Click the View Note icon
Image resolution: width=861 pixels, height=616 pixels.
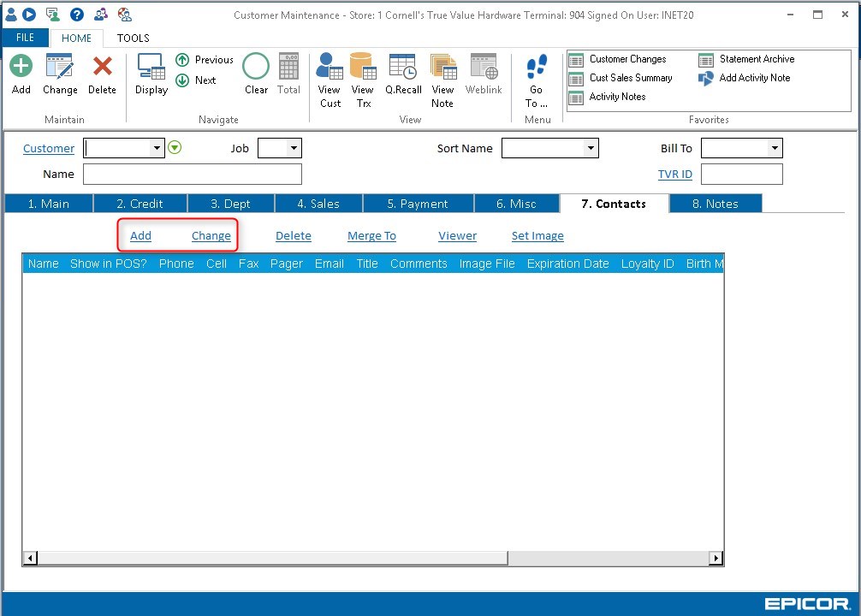tap(442, 68)
